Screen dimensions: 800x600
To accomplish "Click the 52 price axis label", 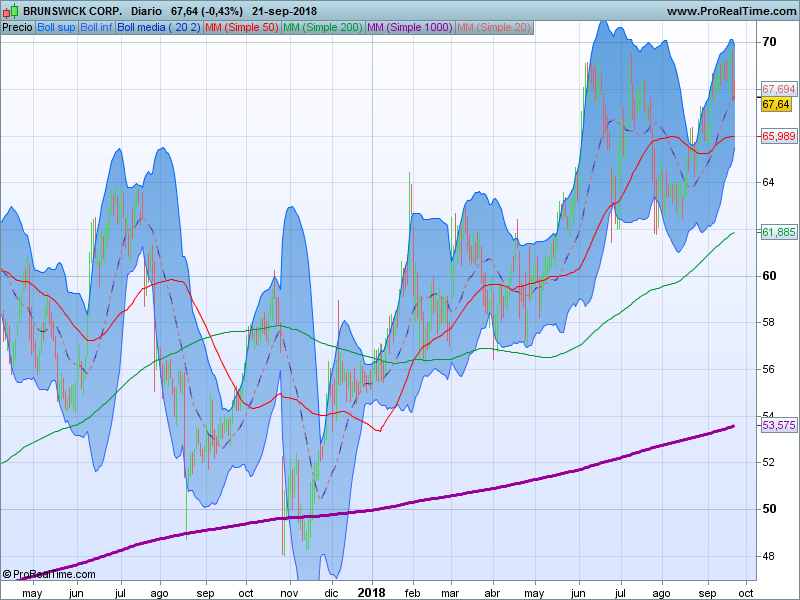I will (768, 463).
